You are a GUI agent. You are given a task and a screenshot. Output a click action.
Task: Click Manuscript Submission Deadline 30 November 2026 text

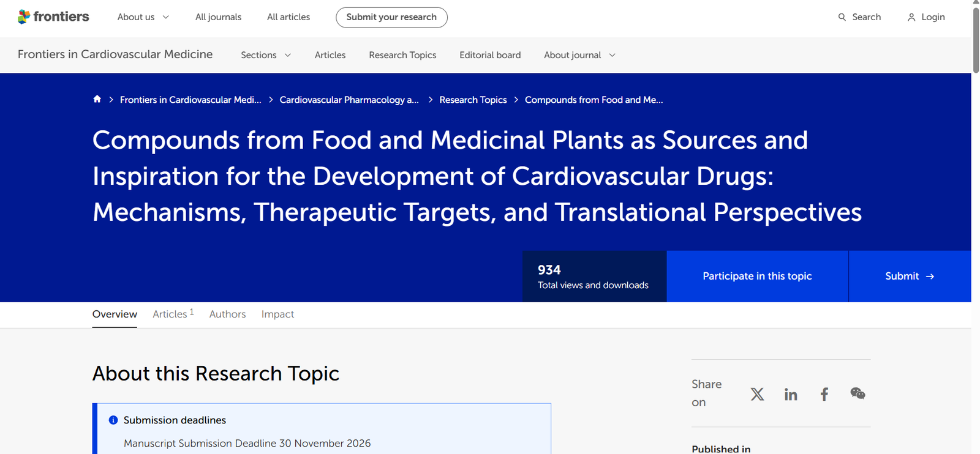click(x=247, y=443)
